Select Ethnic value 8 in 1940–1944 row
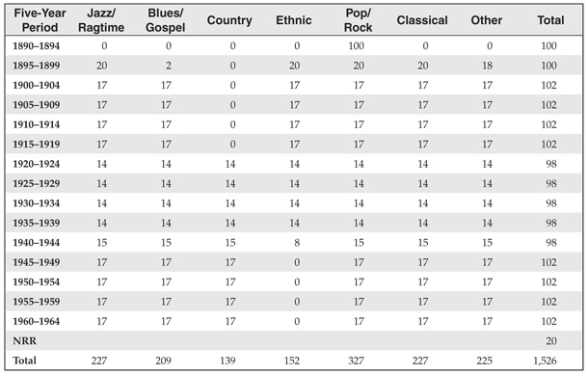The image size is (588, 375). pyautogui.click(x=297, y=243)
